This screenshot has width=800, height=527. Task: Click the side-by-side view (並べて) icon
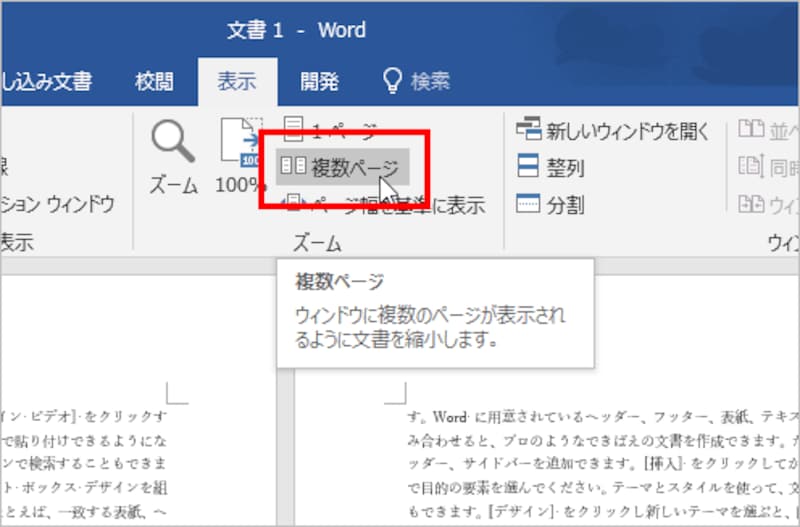752,130
